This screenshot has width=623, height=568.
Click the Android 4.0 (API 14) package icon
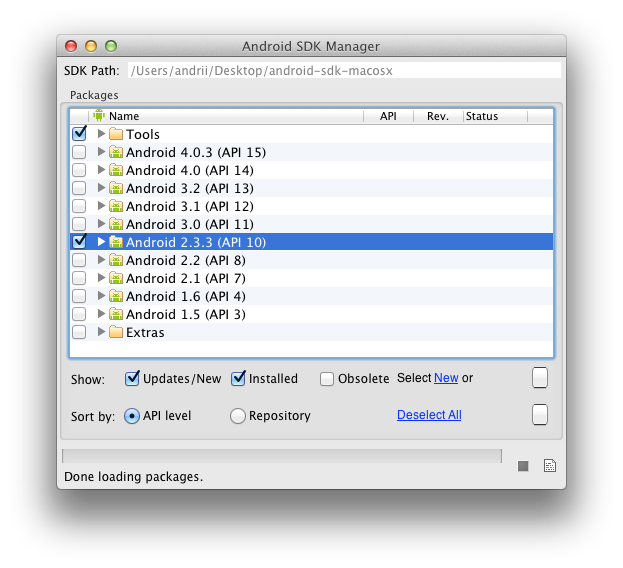pos(116,170)
